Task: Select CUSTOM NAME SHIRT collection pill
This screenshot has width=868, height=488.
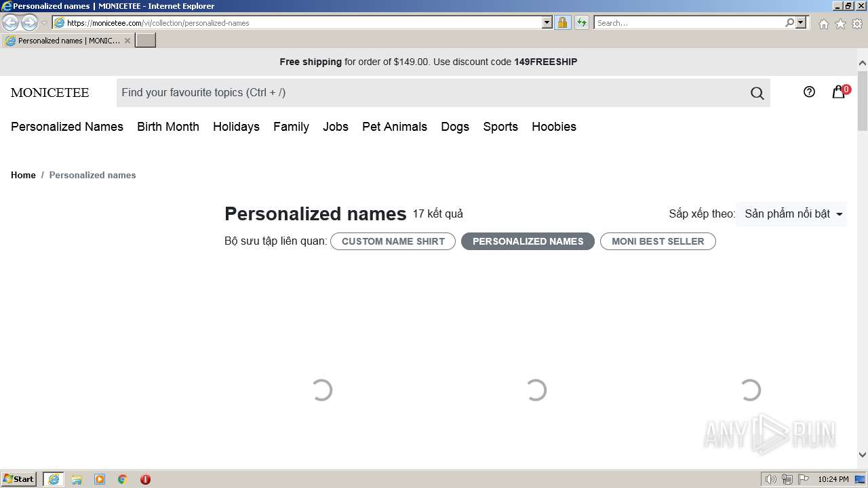Action: [x=393, y=241]
